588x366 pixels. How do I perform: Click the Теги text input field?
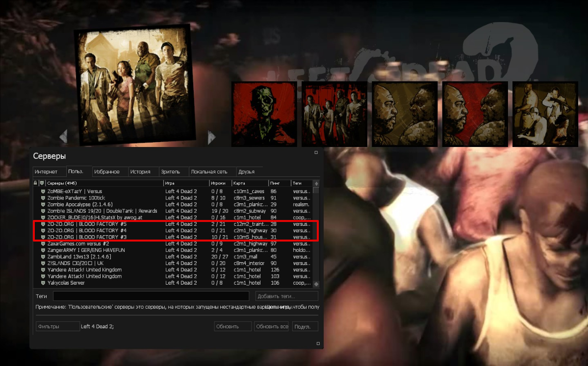(151, 296)
